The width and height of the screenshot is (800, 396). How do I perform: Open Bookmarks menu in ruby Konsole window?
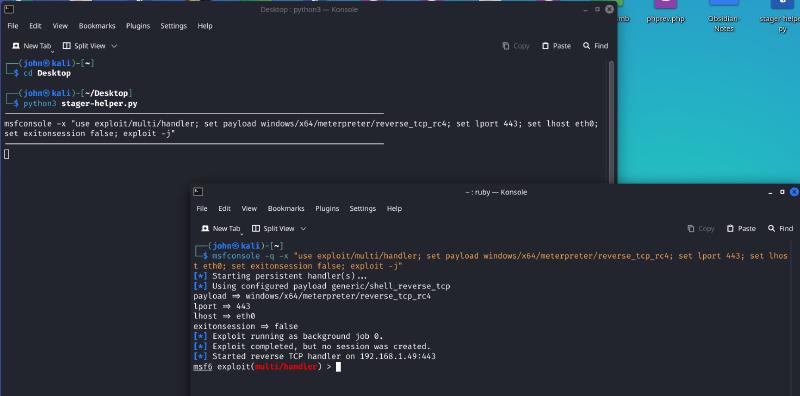pos(286,209)
